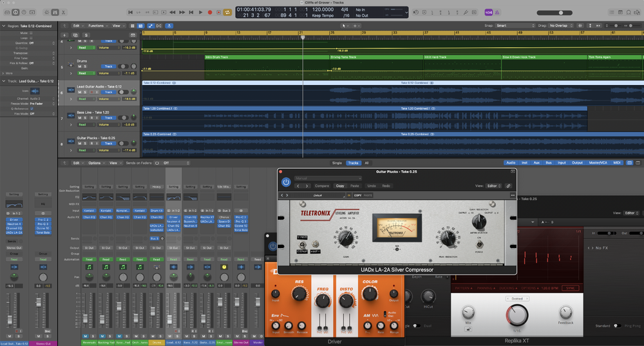The width and height of the screenshot is (644, 346).
Task: Flip the Limit/Compress switch on LA-2A
Action: pos(302,244)
